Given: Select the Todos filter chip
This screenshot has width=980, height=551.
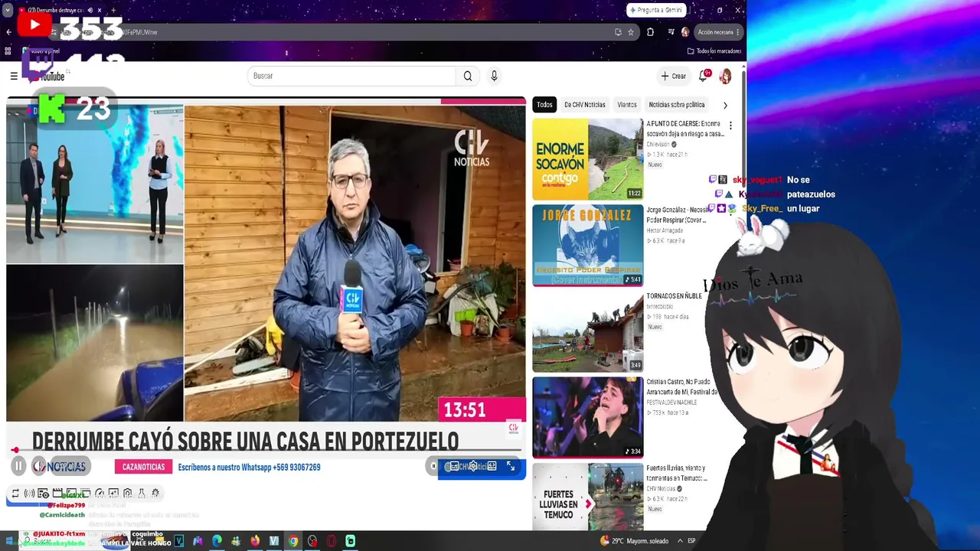Looking at the screenshot, I should click(x=544, y=105).
